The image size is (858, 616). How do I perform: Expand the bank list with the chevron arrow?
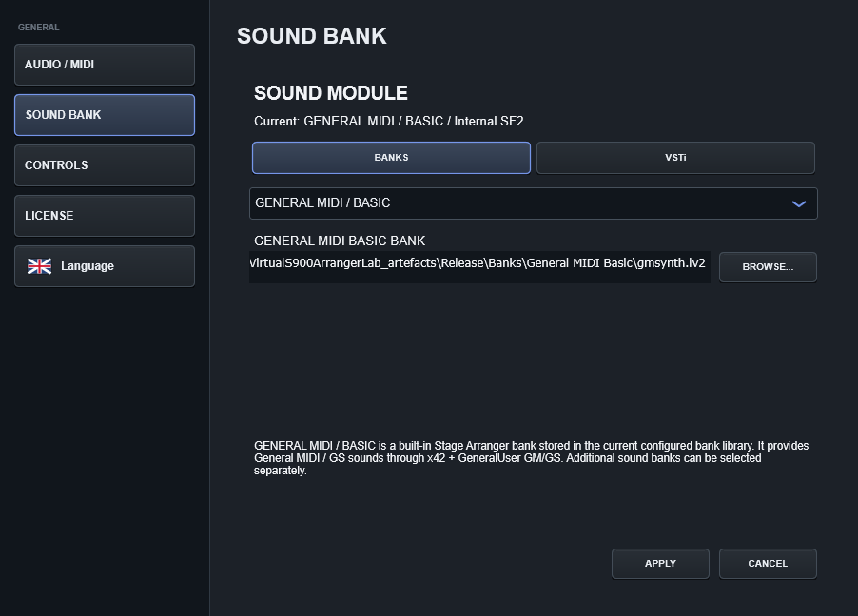point(799,204)
